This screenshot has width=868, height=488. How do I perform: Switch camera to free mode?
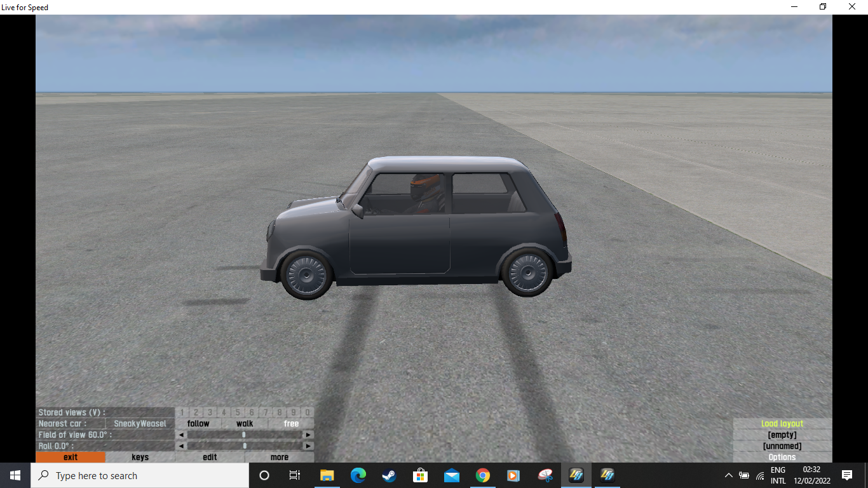pyautogui.click(x=291, y=424)
